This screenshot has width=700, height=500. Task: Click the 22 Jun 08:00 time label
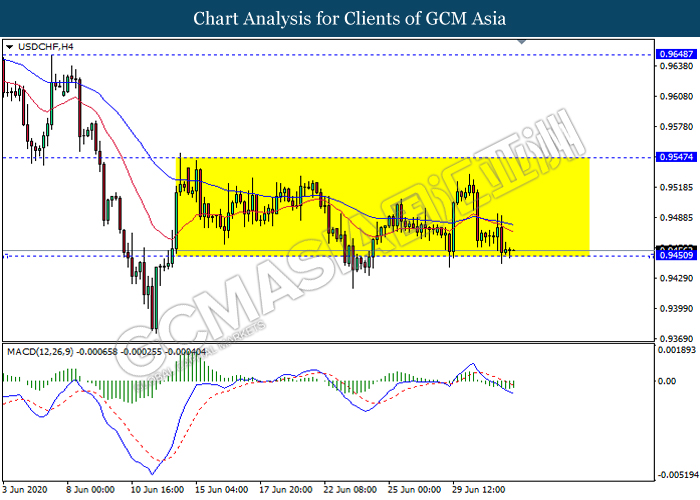point(350,490)
